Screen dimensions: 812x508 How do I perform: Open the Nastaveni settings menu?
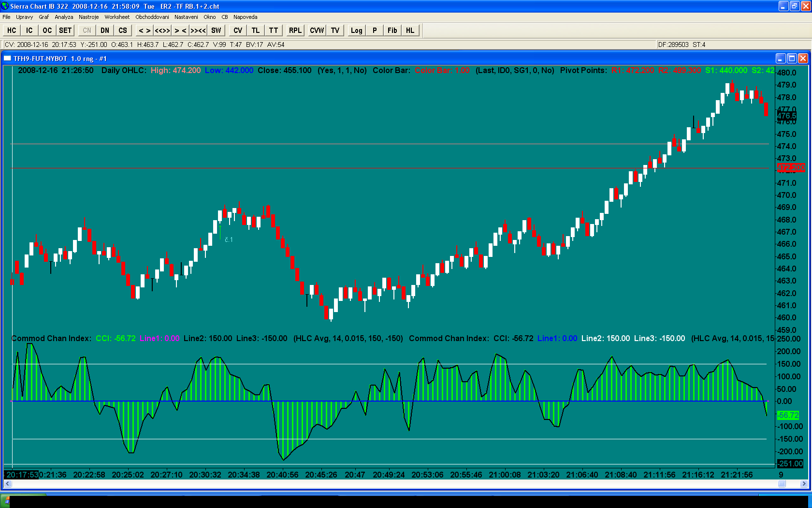coord(186,17)
